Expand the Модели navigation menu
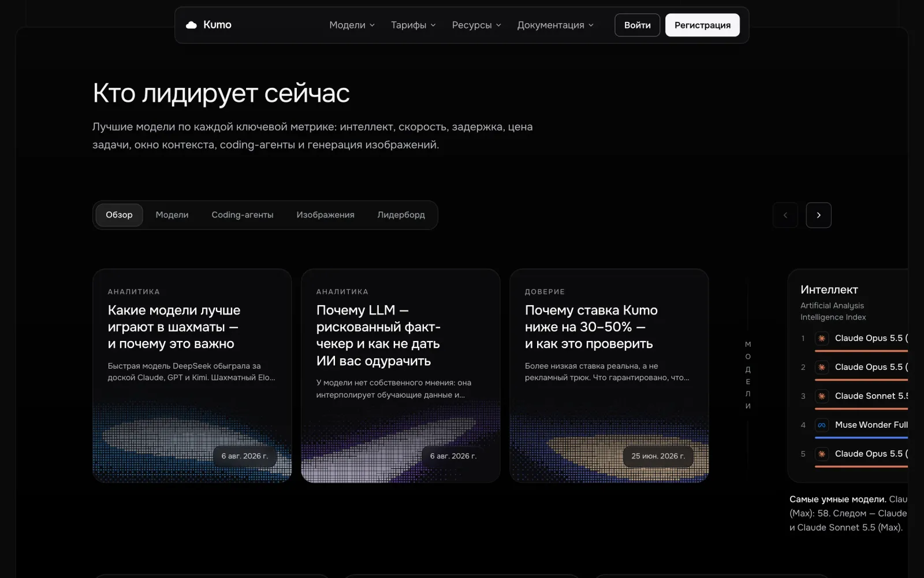 (352, 25)
